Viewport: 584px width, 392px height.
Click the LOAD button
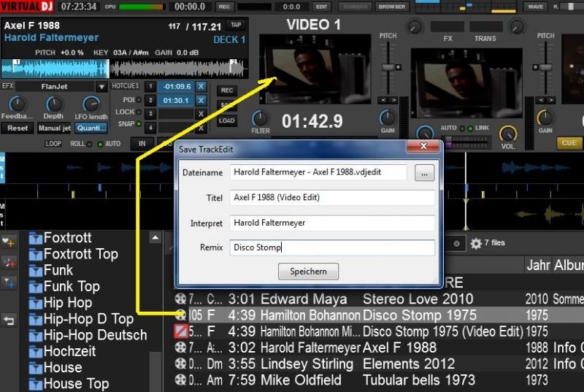point(227,120)
